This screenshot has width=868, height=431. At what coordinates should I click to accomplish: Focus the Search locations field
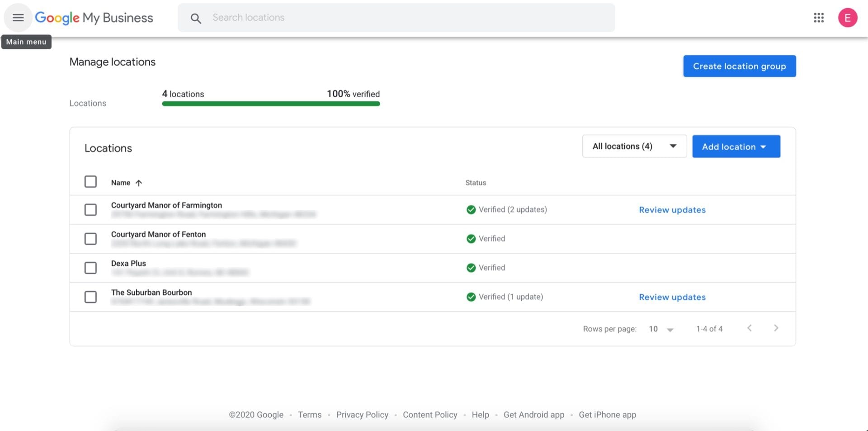(396, 18)
